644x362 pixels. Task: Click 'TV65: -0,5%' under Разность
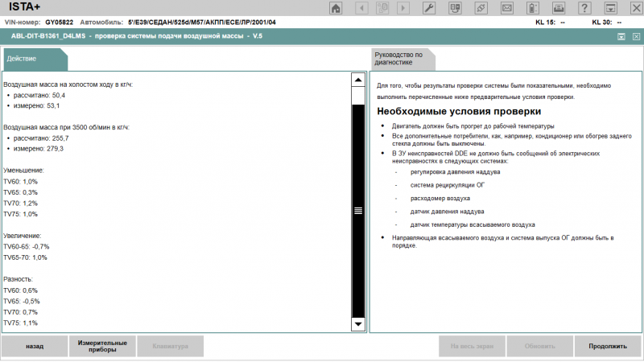[22, 301]
